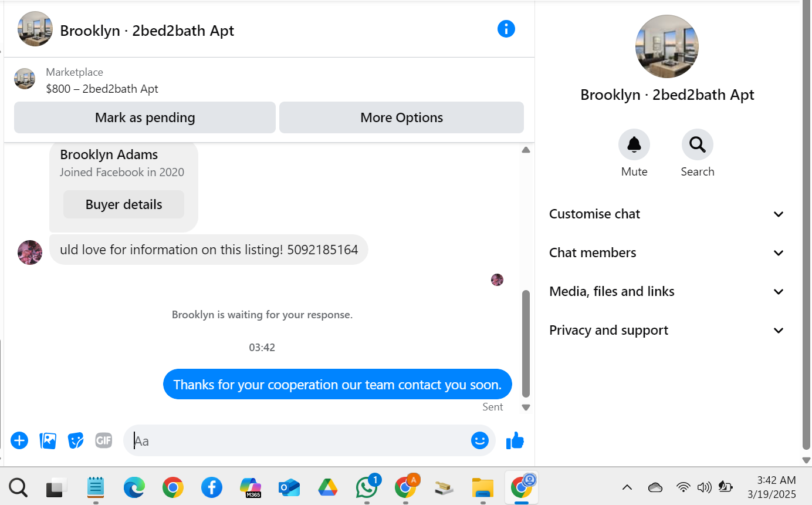This screenshot has width=812, height=505.
Task: Attach a photo using the image icon
Action: click(x=48, y=440)
